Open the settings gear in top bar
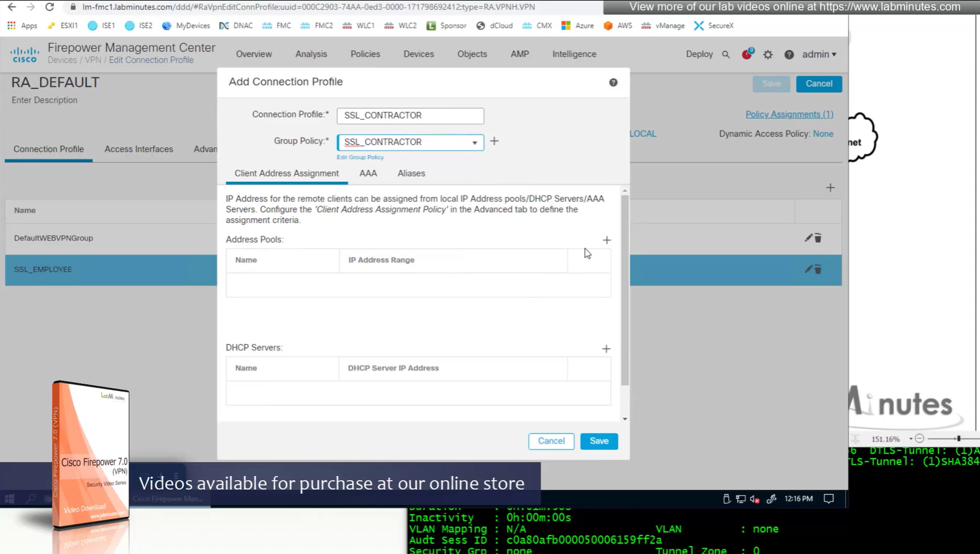Screen dimensions: 980x554 [768, 54]
